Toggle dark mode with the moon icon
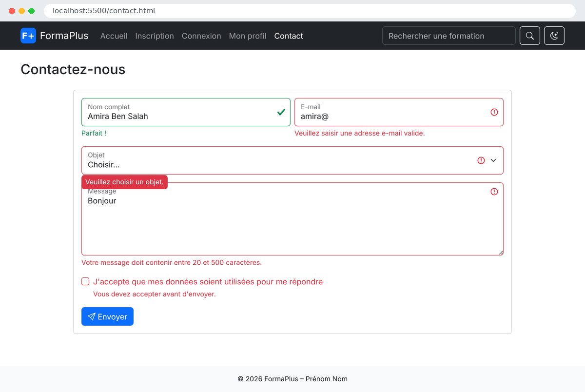Viewport: 585px width, 392px height. [554, 36]
